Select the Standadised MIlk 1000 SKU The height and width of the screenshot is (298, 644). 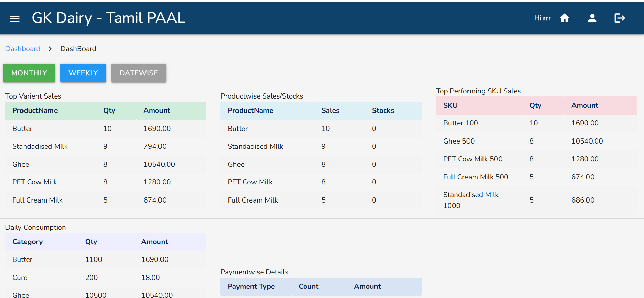coord(471,200)
